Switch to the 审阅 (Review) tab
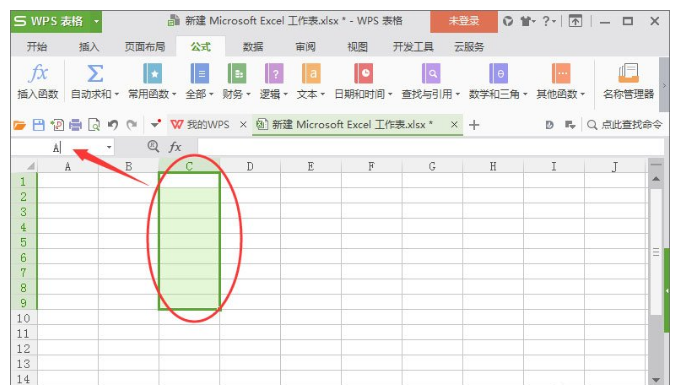Screen dimensions: 674x385 tap(306, 46)
